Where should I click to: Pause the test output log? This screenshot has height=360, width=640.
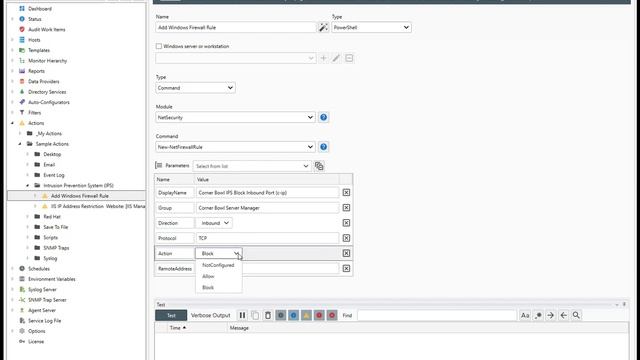click(242, 315)
